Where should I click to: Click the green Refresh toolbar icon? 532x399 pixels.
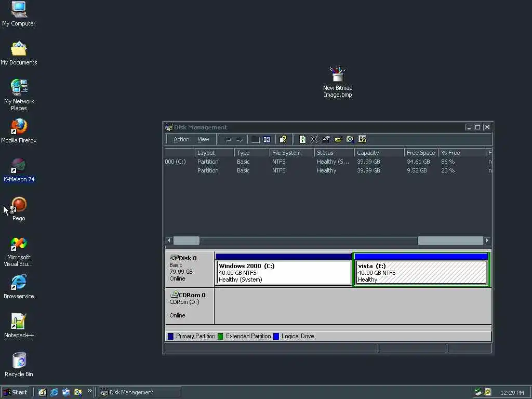(302, 139)
